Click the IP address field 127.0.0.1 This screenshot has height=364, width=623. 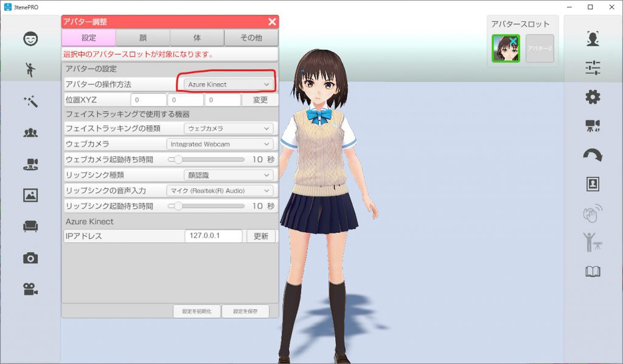click(x=214, y=236)
